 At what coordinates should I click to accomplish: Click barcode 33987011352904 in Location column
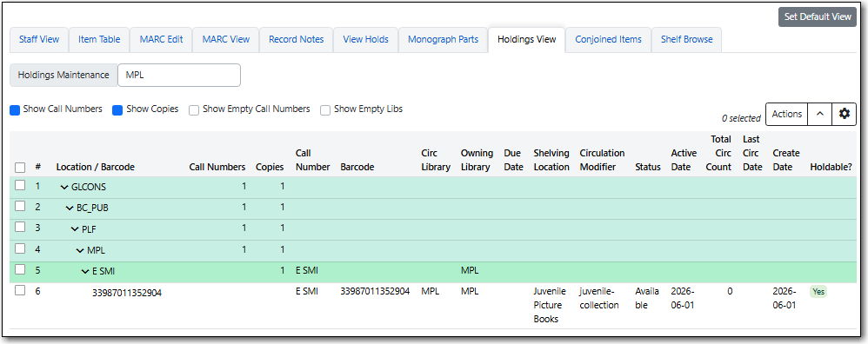coord(127,293)
